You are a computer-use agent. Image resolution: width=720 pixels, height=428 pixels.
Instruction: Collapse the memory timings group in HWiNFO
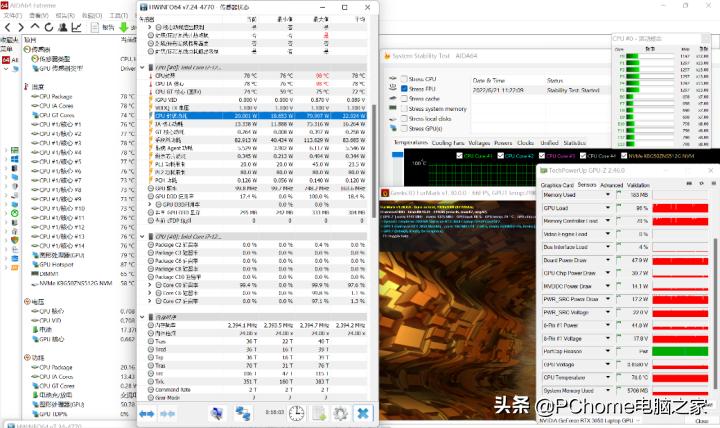(x=142, y=317)
